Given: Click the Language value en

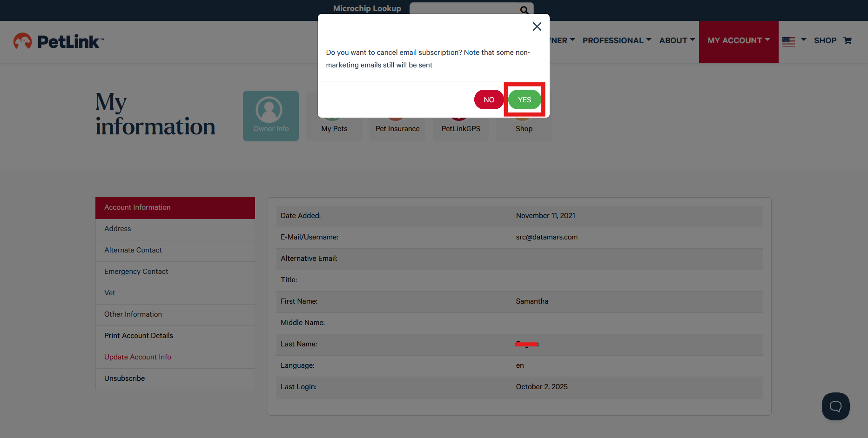Looking at the screenshot, I should click(x=520, y=365).
